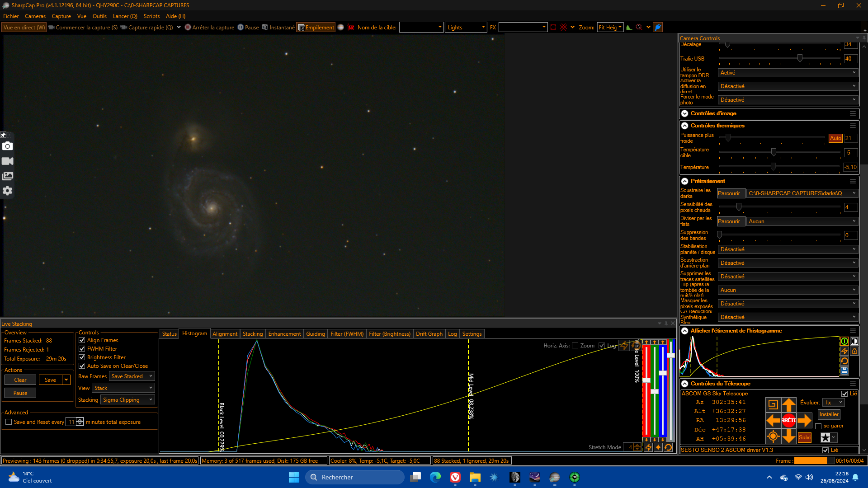Move telescope up with the orange up arrow

click(x=789, y=405)
